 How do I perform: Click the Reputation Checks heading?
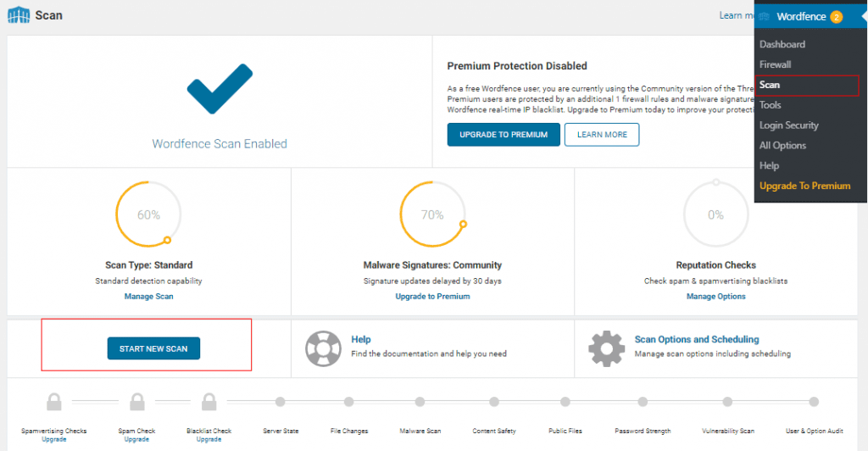(715, 265)
